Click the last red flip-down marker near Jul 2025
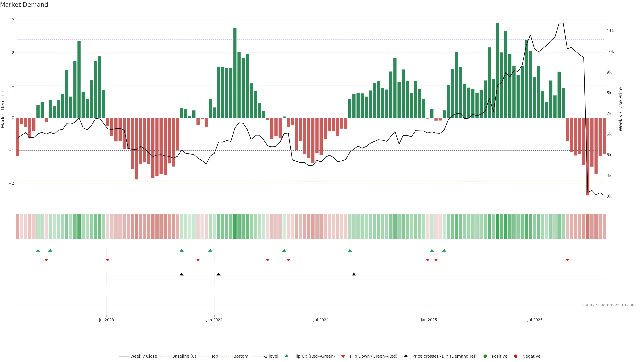The width and height of the screenshot is (644, 362). point(567,260)
